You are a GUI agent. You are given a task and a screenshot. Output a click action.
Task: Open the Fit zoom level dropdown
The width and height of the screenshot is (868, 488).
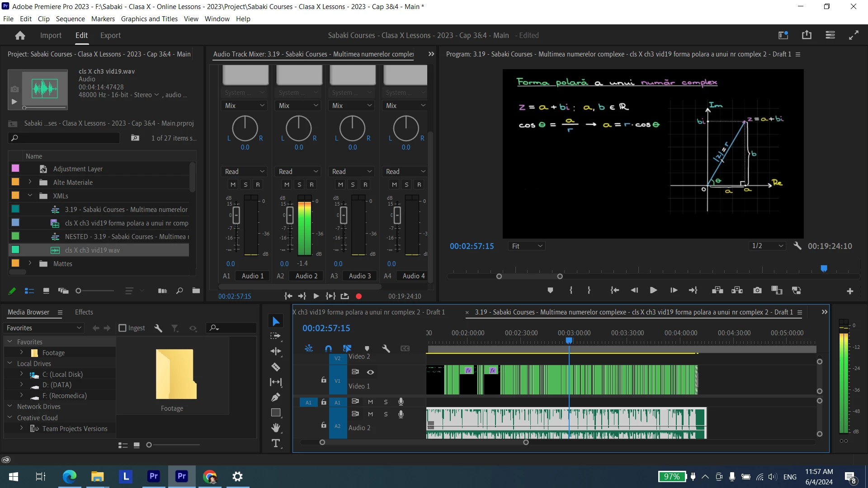(527, 246)
